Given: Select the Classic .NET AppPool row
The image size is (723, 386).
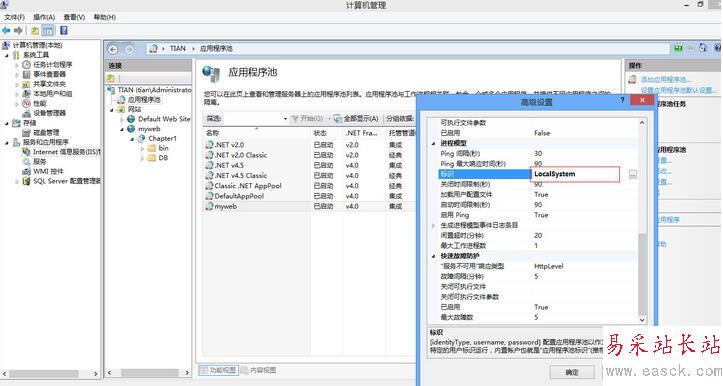Looking at the screenshot, I should click(x=309, y=186).
